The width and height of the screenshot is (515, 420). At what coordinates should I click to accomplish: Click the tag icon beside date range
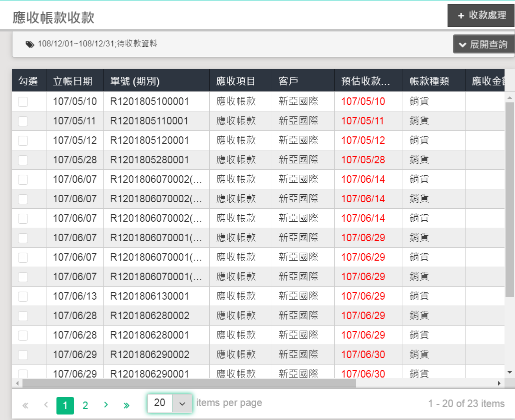[x=30, y=44]
